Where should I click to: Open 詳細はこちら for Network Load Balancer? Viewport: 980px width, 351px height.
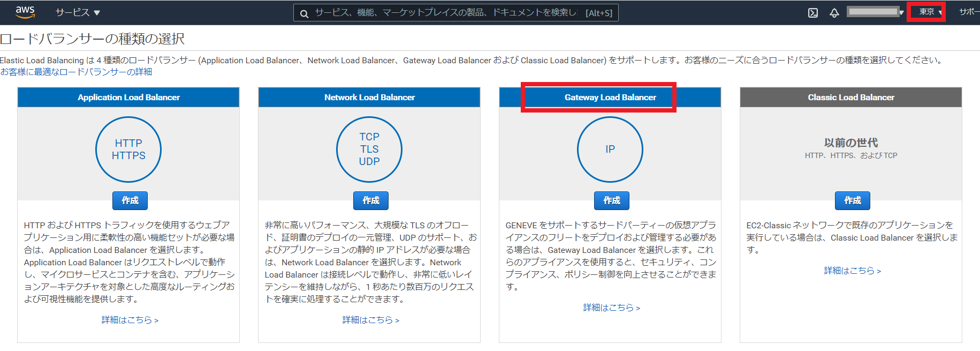click(371, 320)
